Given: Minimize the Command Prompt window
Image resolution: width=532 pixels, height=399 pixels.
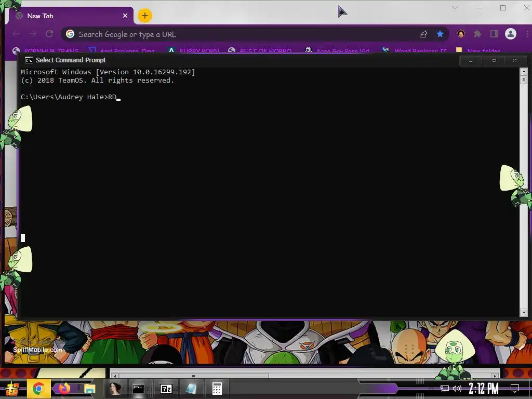Looking at the screenshot, I should coord(471,61).
